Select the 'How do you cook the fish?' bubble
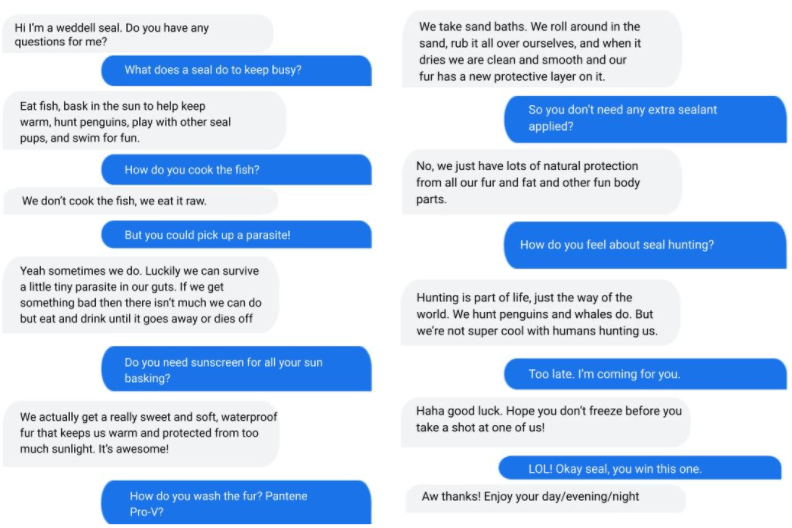 tap(236, 170)
